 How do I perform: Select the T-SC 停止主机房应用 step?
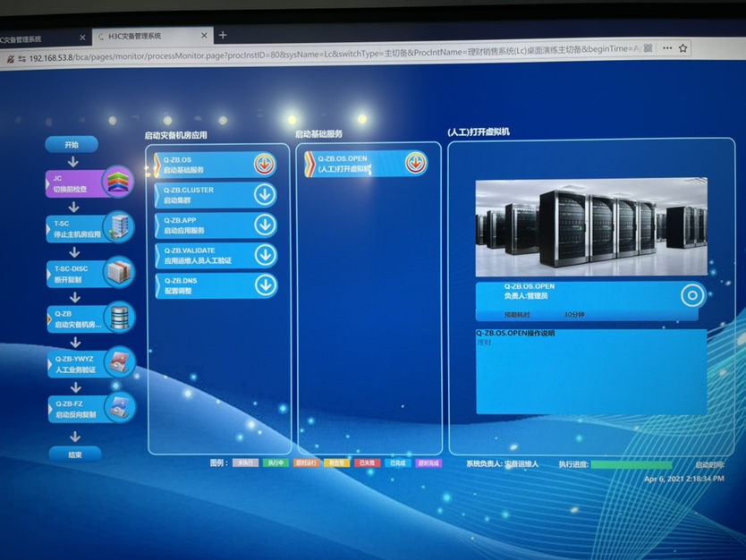pos(90,228)
